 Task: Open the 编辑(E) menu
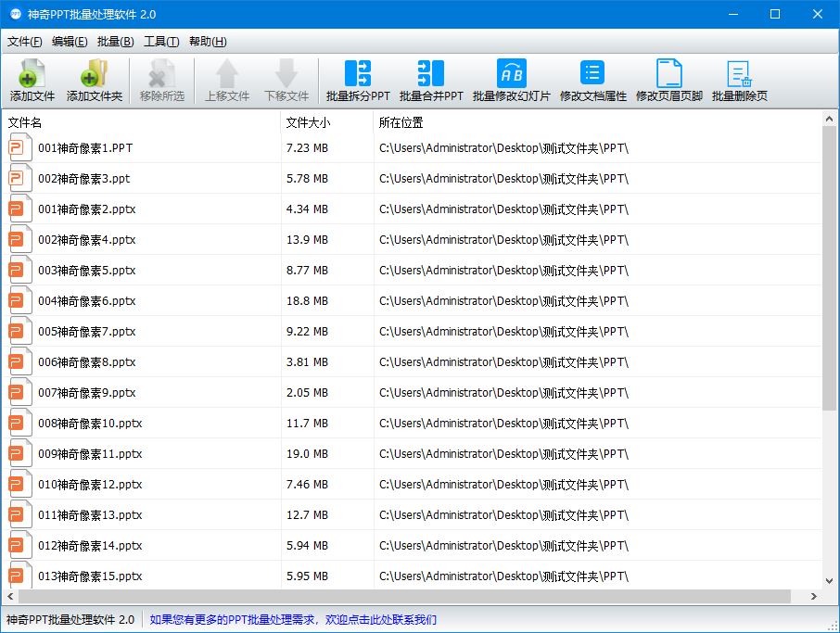[70, 41]
